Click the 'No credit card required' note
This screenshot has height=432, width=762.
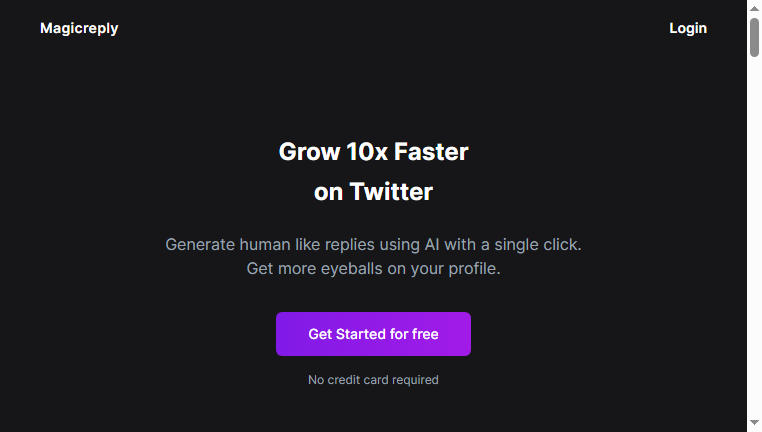click(x=373, y=380)
